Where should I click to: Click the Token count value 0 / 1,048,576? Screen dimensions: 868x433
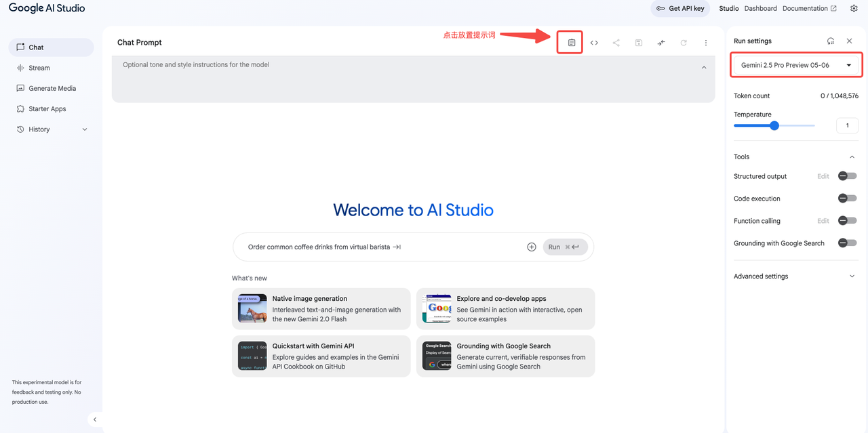coord(840,96)
